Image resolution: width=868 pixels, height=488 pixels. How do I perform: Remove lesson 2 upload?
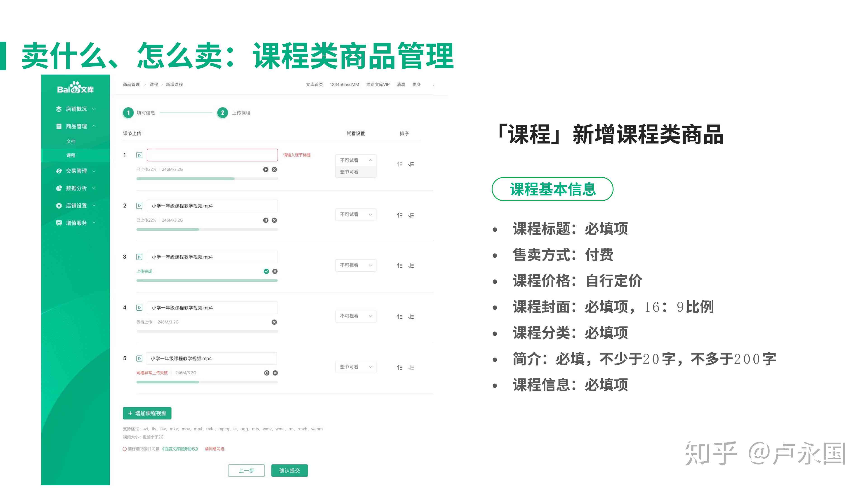[274, 220]
